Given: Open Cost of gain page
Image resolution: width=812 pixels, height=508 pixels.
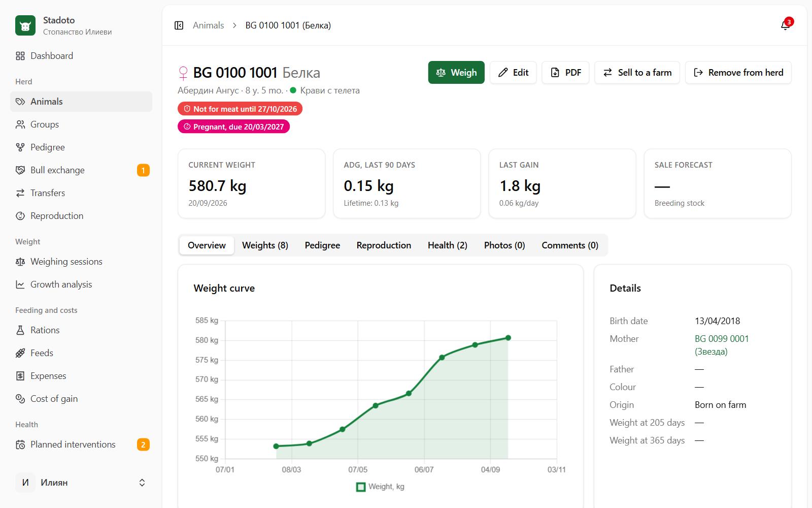Looking at the screenshot, I should click(81, 399).
